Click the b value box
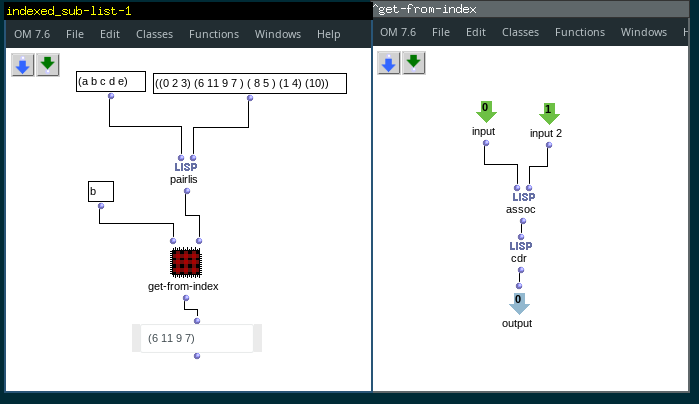This screenshot has width=699, height=404. coord(101,191)
